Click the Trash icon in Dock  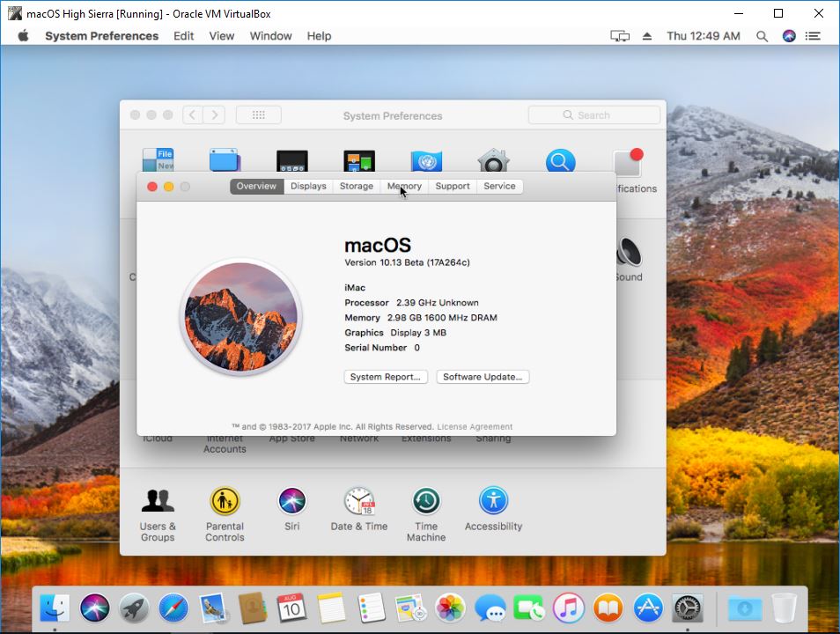coord(784,608)
